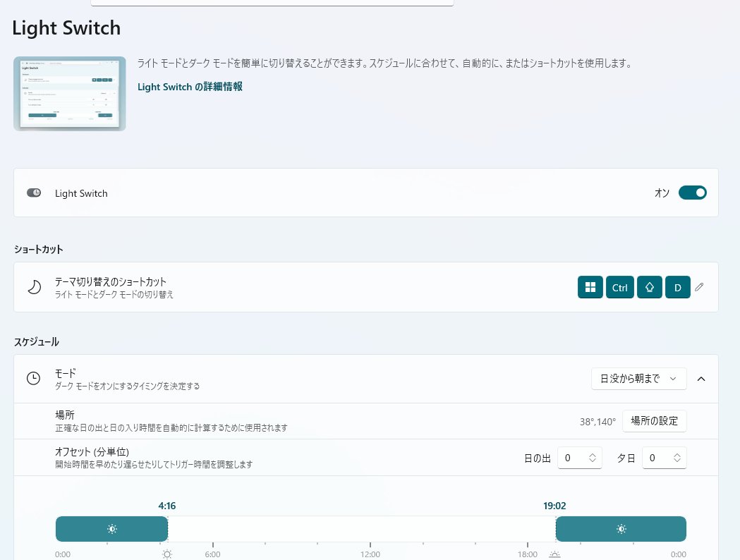
Task: Click the Windows key shortcut badge
Action: (590, 287)
